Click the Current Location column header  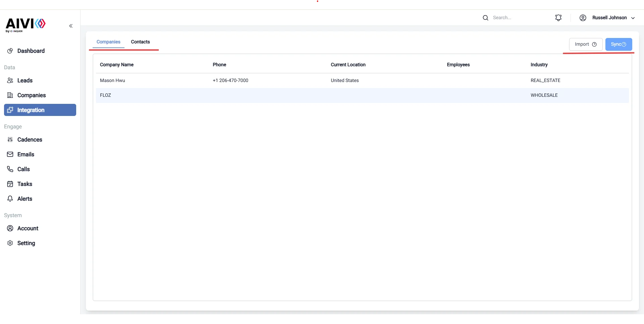click(348, 65)
